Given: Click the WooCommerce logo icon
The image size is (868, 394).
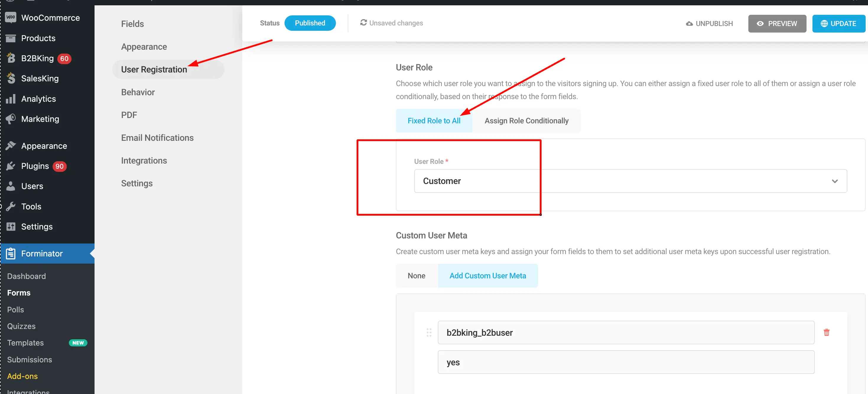Looking at the screenshot, I should [x=10, y=17].
